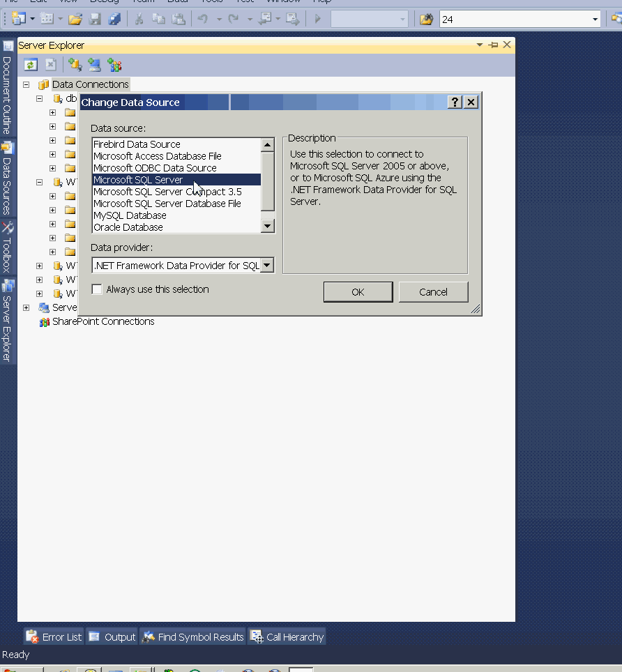622x672 pixels.
Task: Select Microsoft SQL Server Database File
Action: (176, 204)
